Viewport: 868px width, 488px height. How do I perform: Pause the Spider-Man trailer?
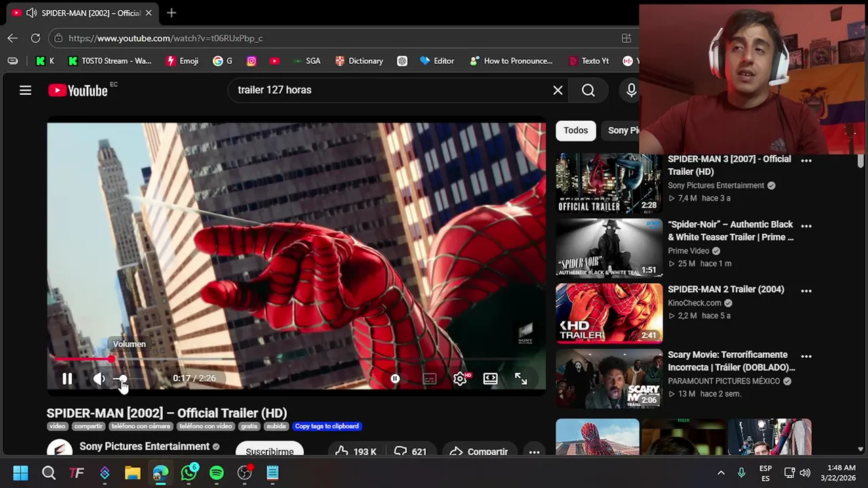point(67,379)
